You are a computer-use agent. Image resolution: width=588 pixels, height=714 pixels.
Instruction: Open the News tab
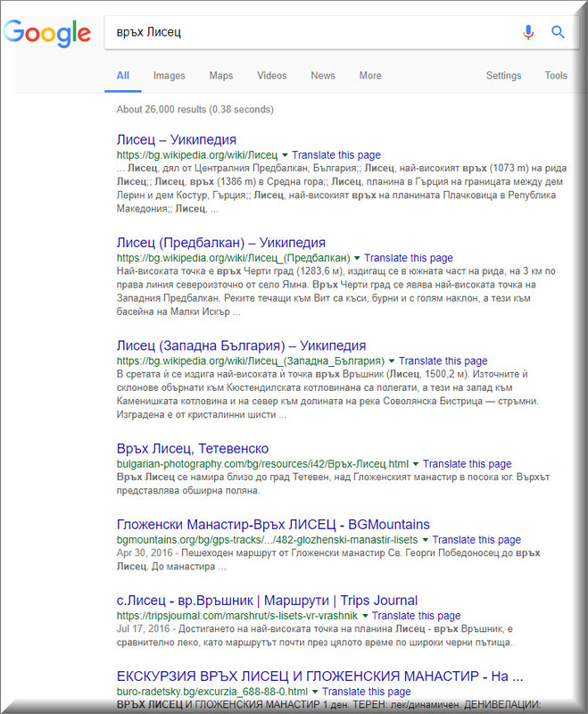(323, 76)
